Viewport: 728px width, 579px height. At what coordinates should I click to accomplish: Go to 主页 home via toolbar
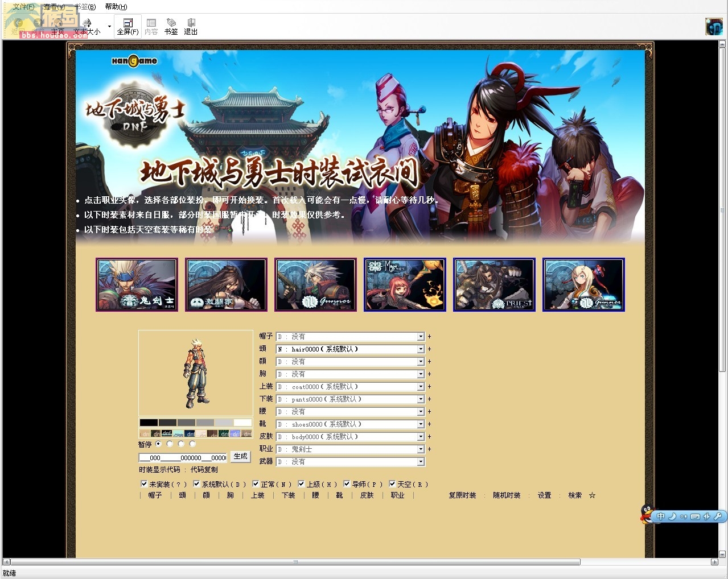click(58, 26)
